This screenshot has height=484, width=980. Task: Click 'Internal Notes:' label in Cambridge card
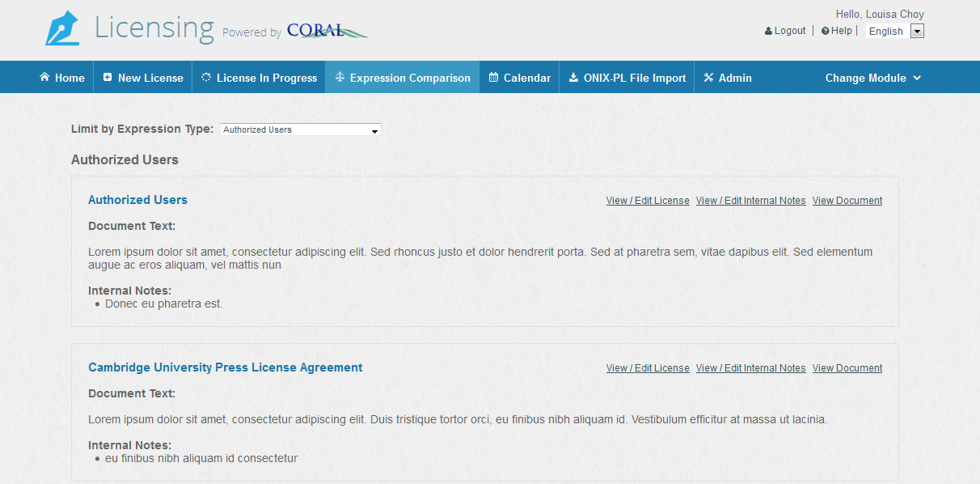pos(129,445)
